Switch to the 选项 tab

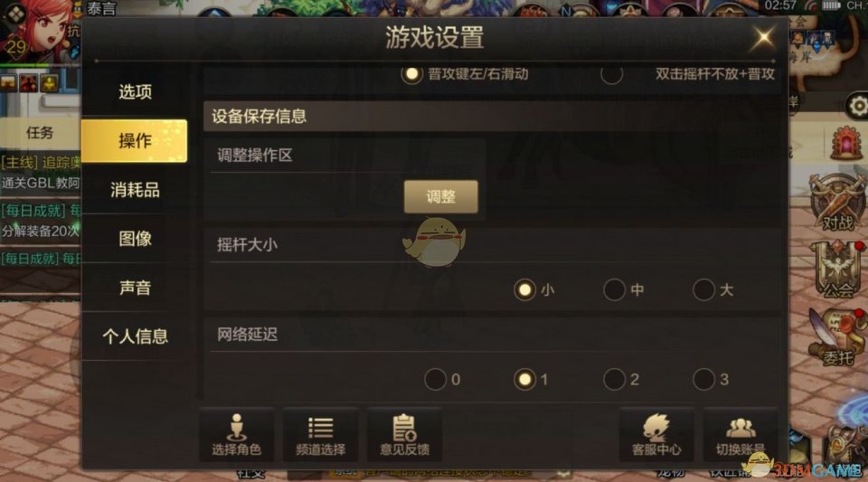tap(135, 92)
